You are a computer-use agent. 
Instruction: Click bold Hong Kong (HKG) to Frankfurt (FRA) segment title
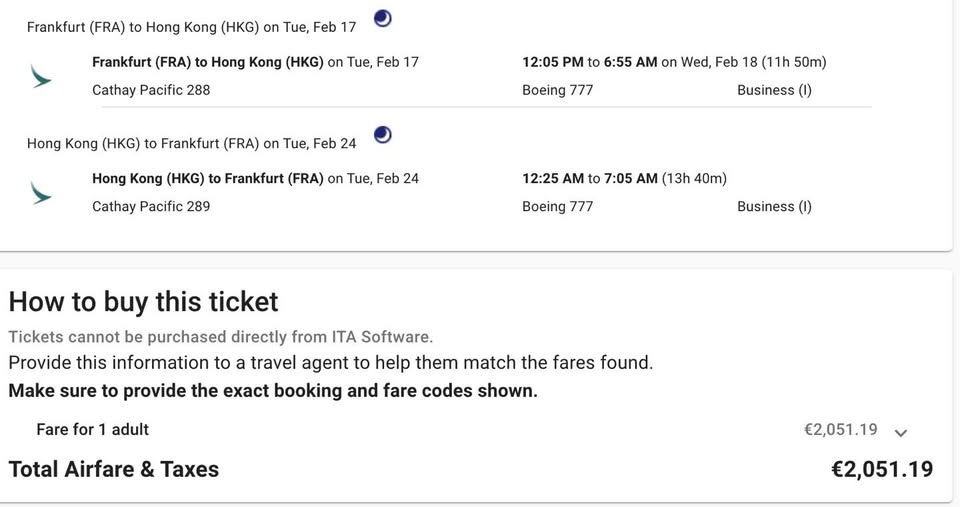coord(207,179)
